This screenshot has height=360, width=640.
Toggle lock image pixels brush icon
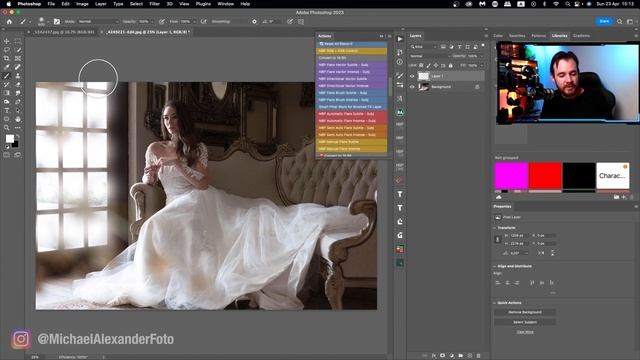click(x=429, y=65)
